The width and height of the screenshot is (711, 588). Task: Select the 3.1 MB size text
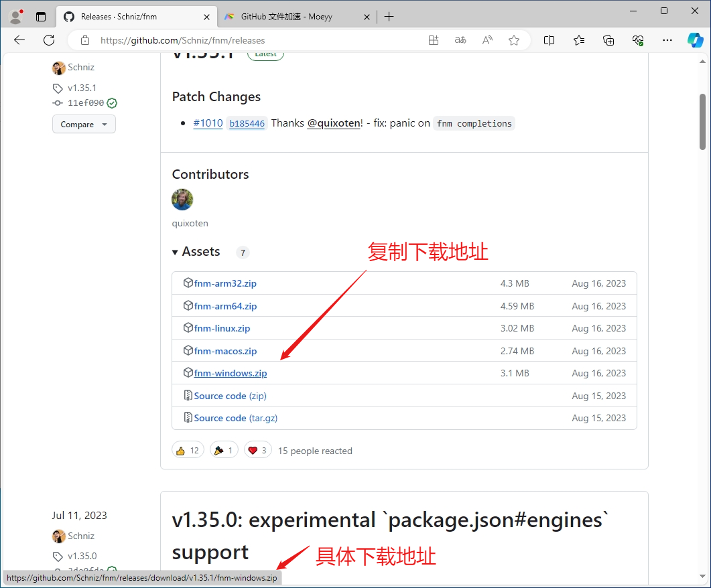tap(515, 373)
